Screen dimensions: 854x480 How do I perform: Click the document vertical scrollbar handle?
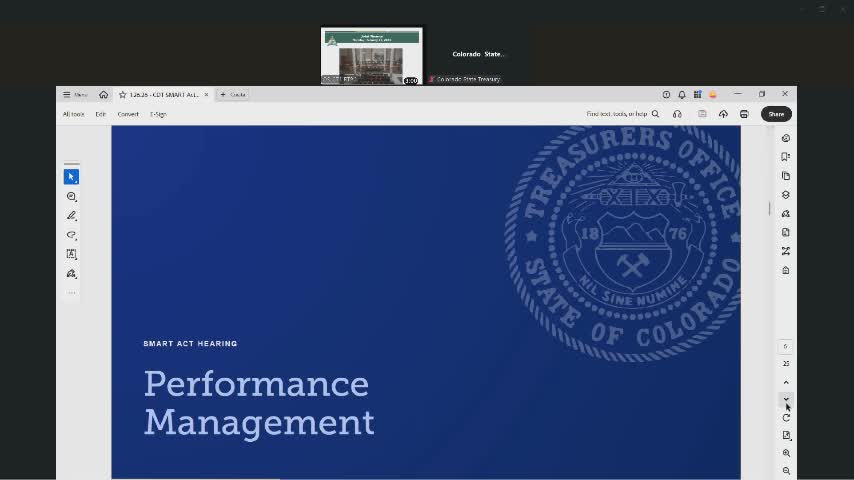(x=770, y=208)
